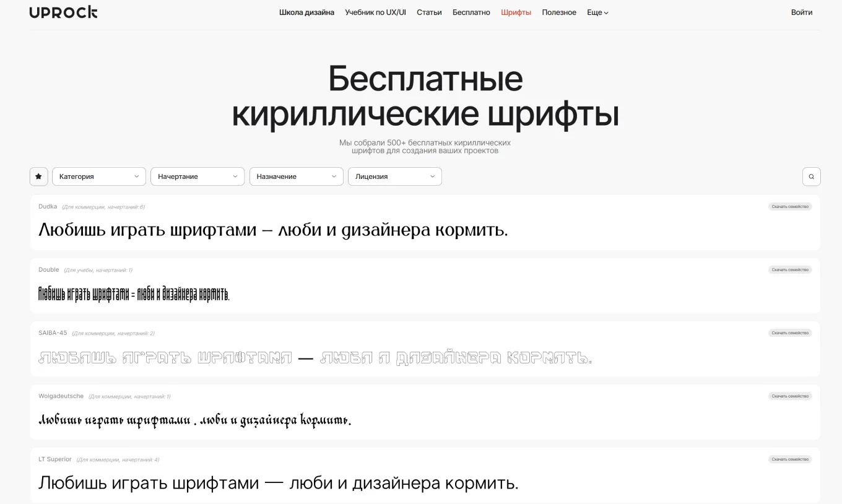Download the LT Superior font family
Image resolution: width=842 pixels, height=504 pixels.
click(790, 459)
